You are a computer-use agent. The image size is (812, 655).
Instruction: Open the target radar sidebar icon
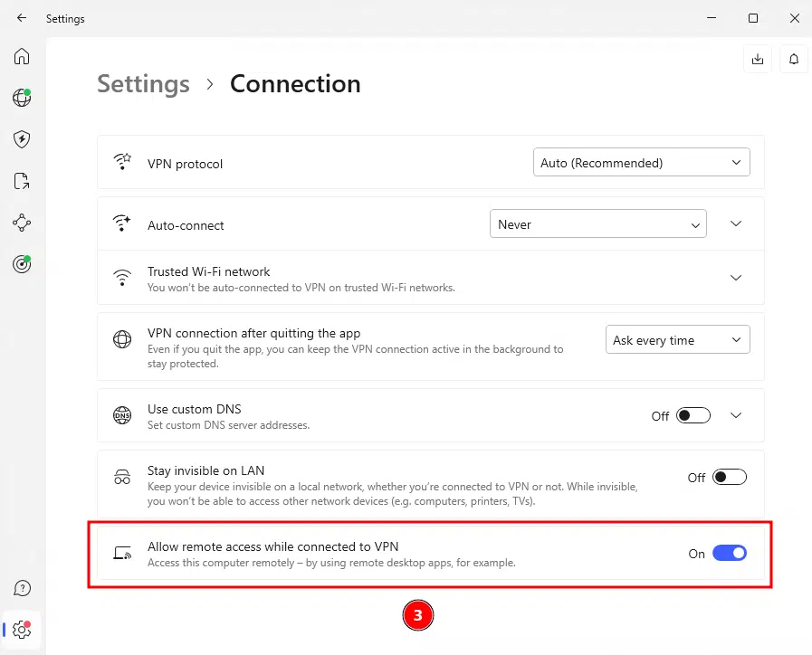22,264
